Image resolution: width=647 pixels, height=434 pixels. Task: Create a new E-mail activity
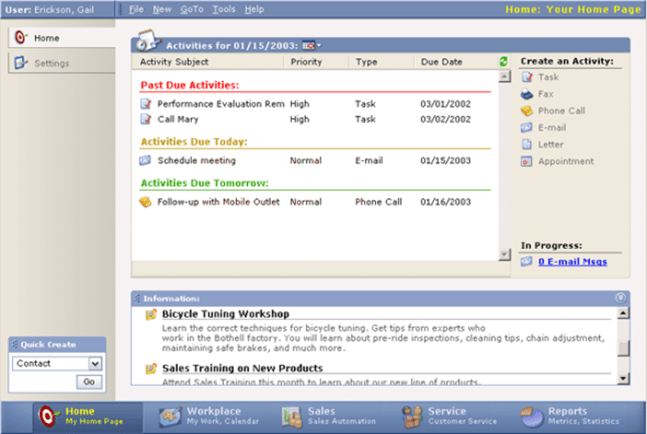click(527, 128)
